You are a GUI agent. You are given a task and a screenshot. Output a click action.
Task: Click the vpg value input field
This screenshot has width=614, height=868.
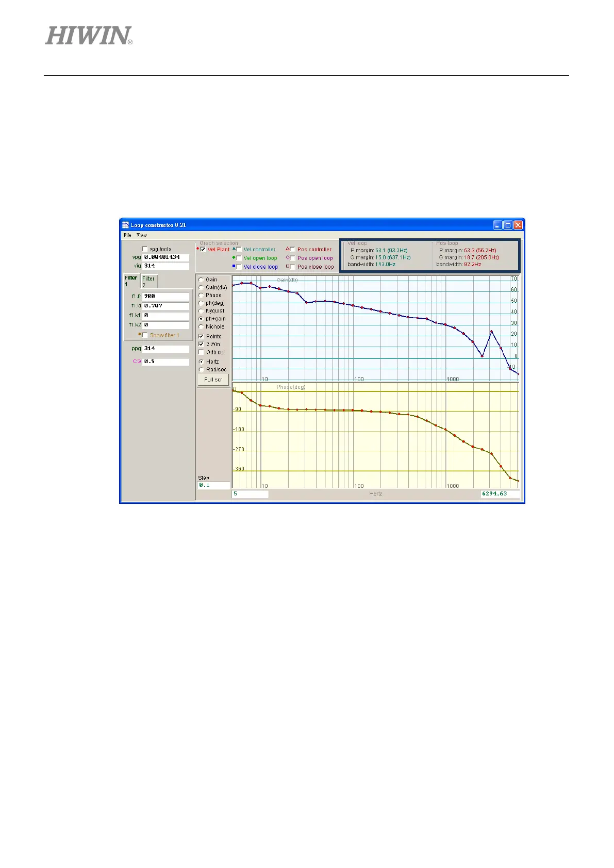tap(165, 257)
